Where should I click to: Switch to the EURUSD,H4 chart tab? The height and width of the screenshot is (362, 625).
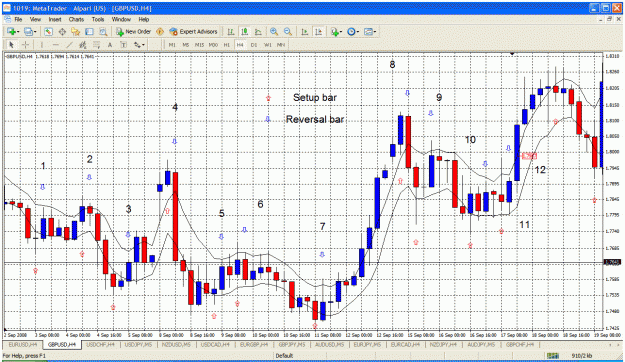click(23, 344)
